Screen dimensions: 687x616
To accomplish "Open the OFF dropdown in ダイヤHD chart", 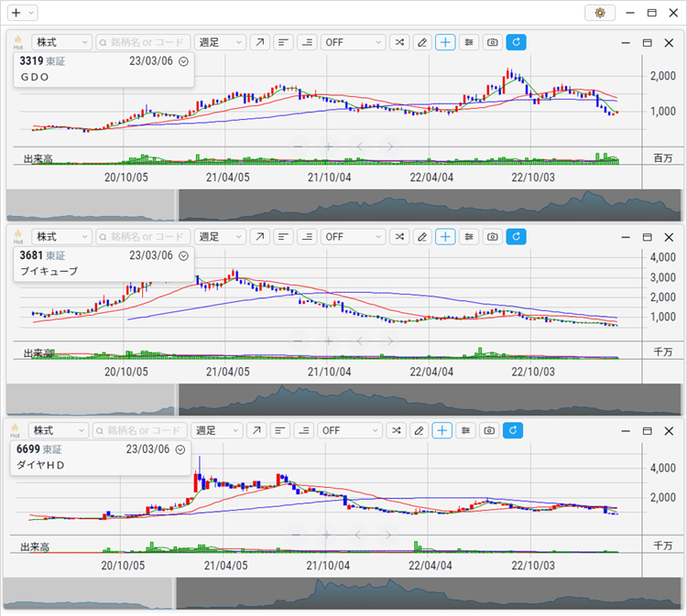I will (351, 430).
